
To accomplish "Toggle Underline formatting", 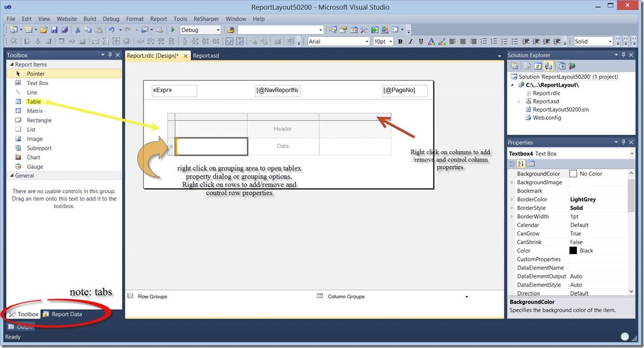I will 421,41.
